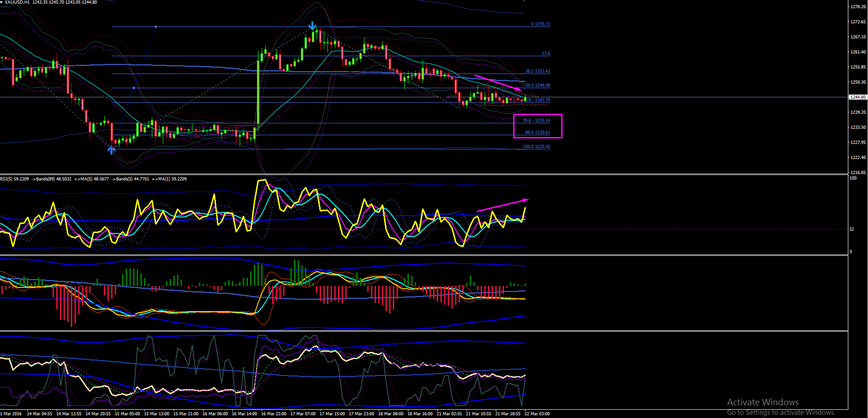Select the Fibonacci 78.6 label at 1235.14
The height and width of the screenshot is (418, 868).
(536, 121)
